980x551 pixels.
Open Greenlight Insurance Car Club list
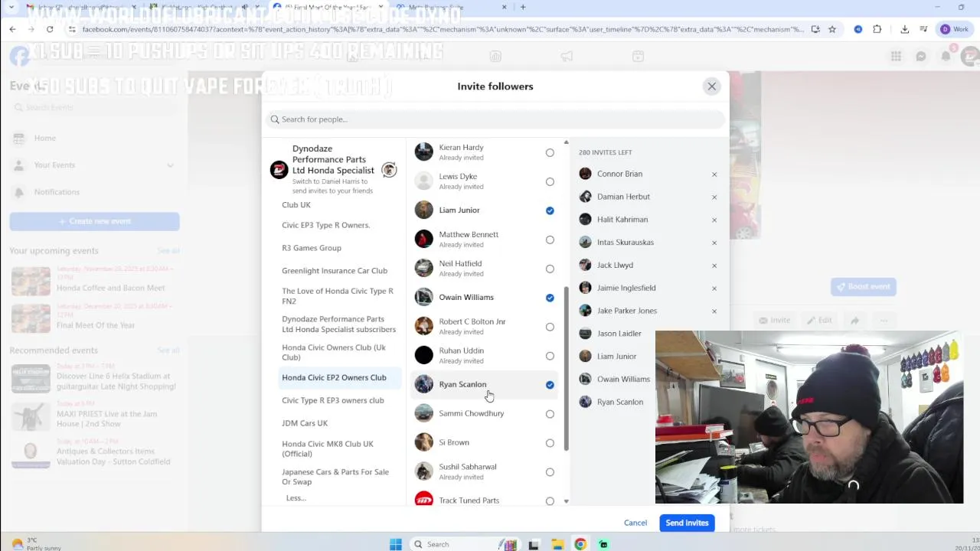click(x=335, y=271)
